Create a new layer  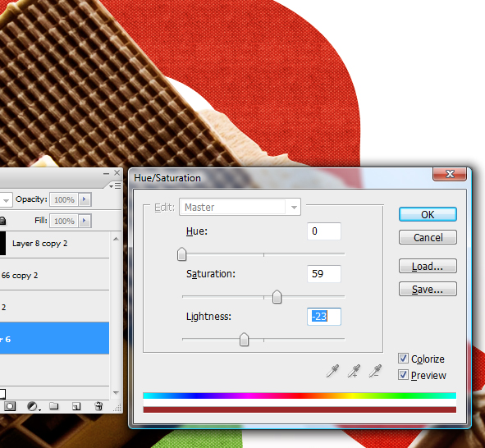(x=76, y=406)
